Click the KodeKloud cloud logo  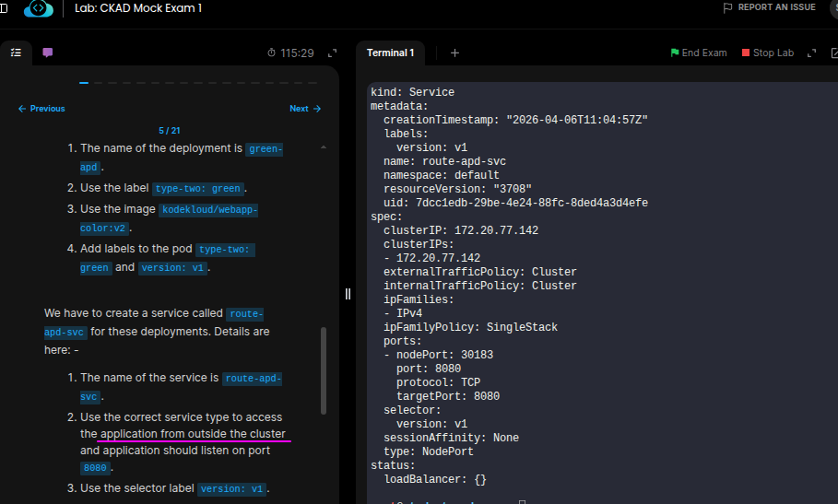39,8
